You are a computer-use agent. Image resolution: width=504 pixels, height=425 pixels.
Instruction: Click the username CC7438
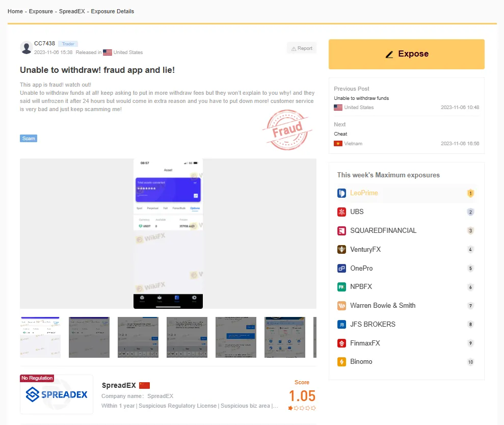point(44,43)
